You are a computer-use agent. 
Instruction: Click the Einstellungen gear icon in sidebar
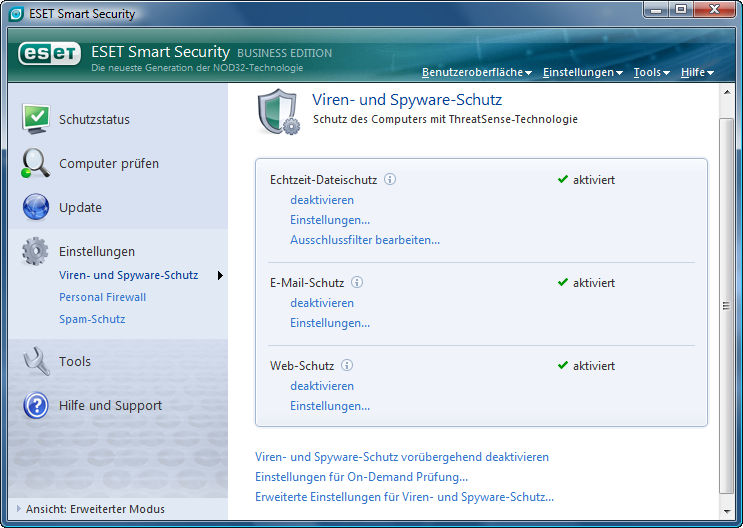(35, 251)
